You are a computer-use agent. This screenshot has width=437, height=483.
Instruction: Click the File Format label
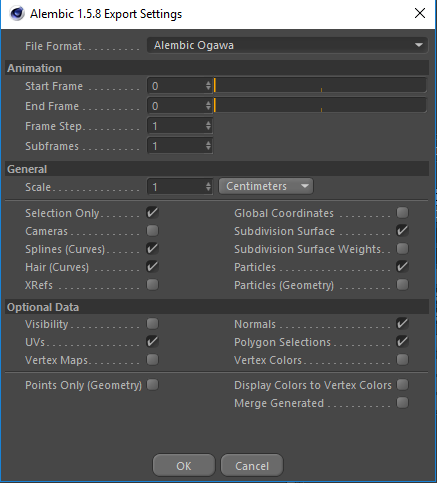point(53,46)
